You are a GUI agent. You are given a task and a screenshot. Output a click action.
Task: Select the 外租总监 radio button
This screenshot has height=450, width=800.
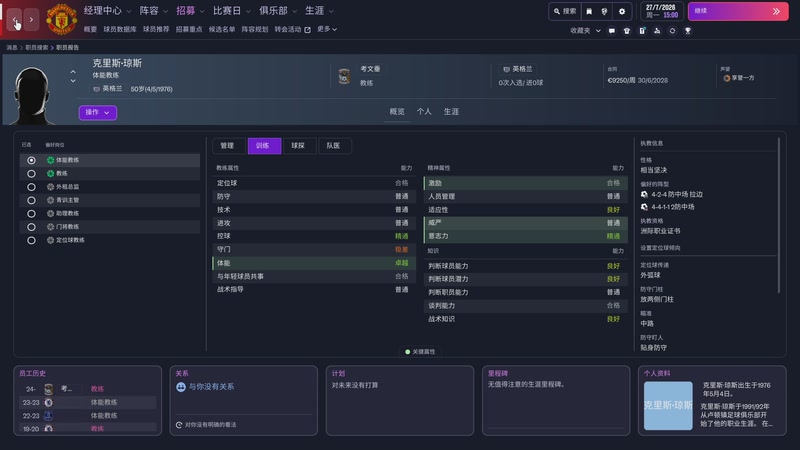(x=31, y=187)
